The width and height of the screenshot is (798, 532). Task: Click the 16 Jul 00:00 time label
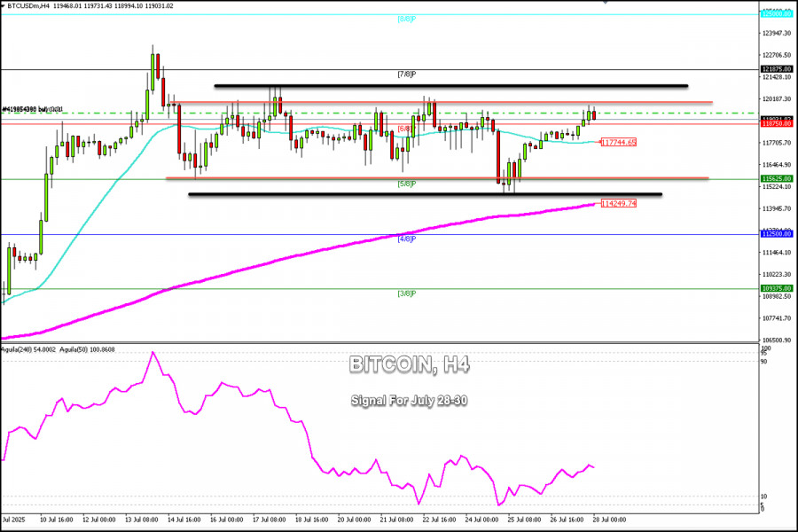[226, 520]
